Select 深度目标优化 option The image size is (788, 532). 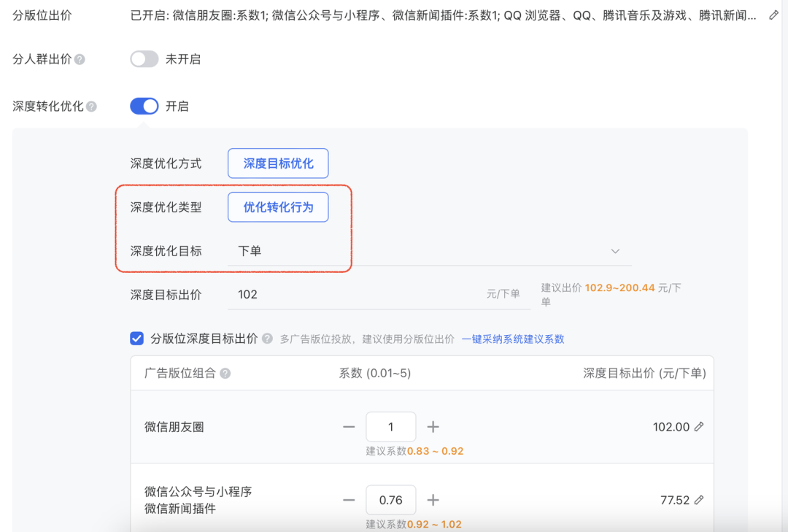(278, 163)
